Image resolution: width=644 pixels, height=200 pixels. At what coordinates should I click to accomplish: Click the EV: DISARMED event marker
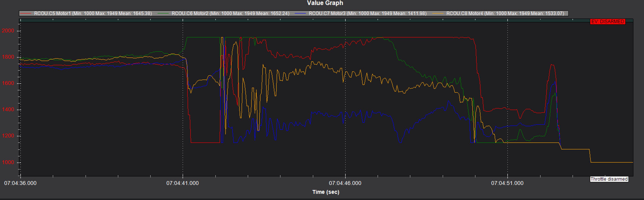pos(608,22)
